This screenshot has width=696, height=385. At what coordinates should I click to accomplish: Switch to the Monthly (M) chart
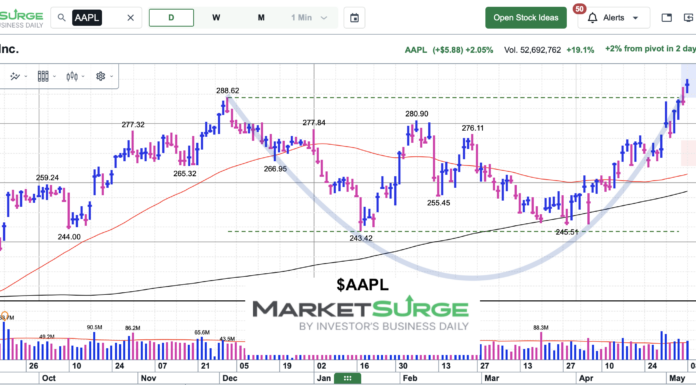point(261,18)
